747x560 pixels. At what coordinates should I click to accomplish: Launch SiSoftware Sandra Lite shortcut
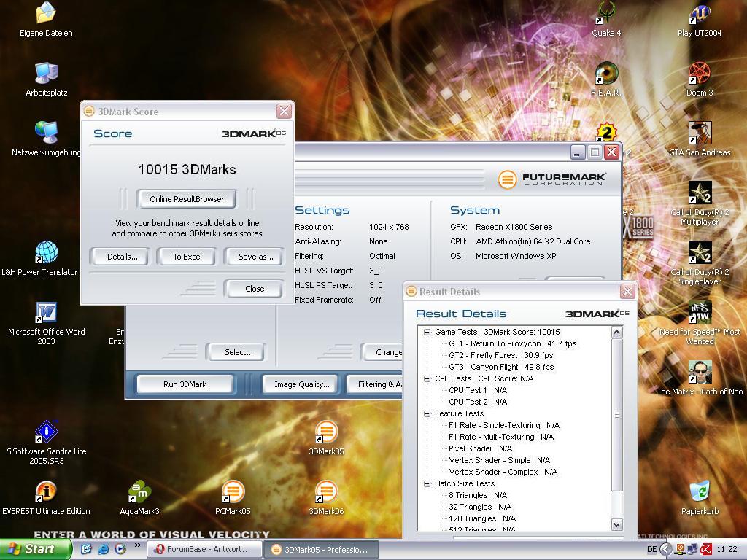point(46,443)
